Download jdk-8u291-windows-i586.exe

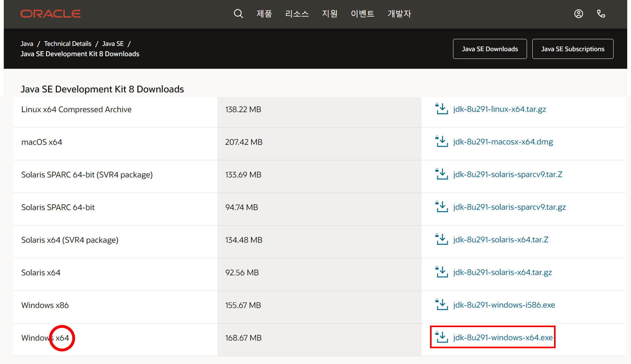[504, 305]
